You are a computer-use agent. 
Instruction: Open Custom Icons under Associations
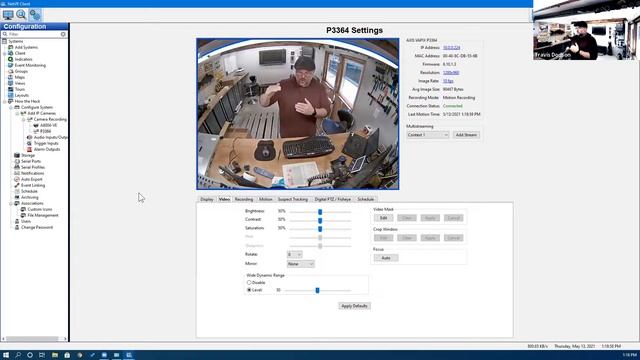point(40,209)
